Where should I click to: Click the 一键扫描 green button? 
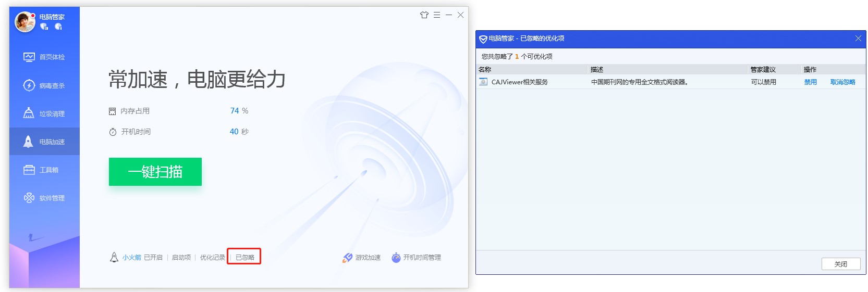(155, 172)
